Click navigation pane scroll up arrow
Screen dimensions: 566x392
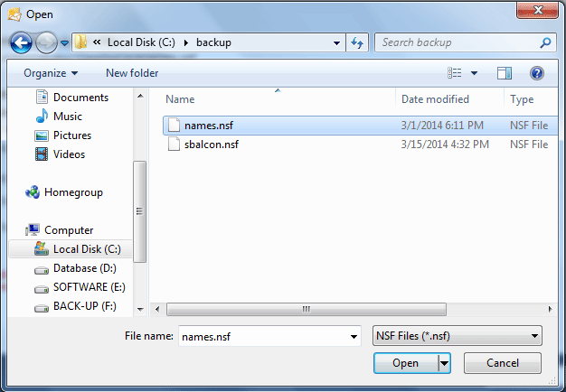tap(140, 96)
